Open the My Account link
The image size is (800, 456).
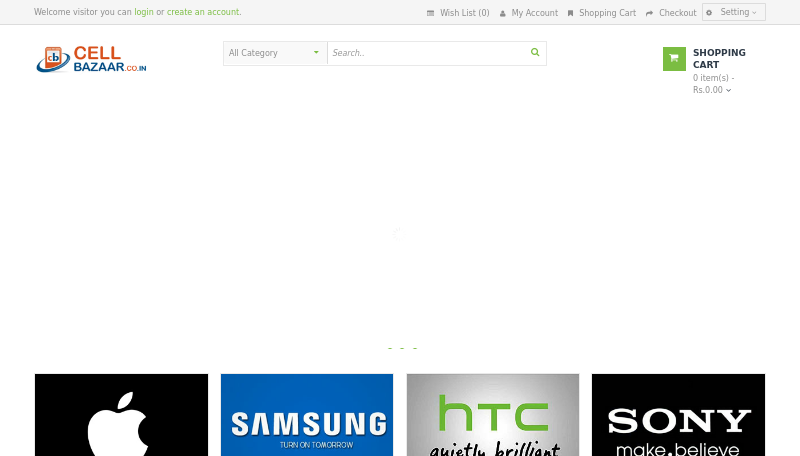click(x=535, y=13)
